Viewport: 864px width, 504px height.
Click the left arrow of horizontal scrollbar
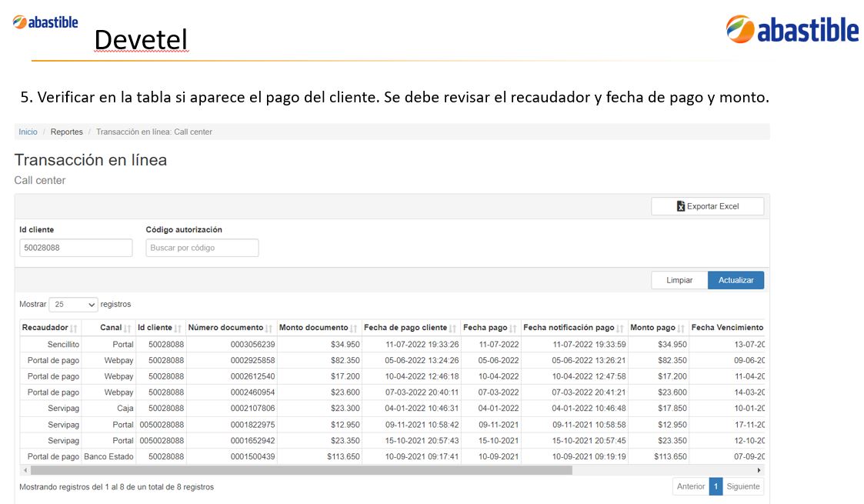(25, 470)
